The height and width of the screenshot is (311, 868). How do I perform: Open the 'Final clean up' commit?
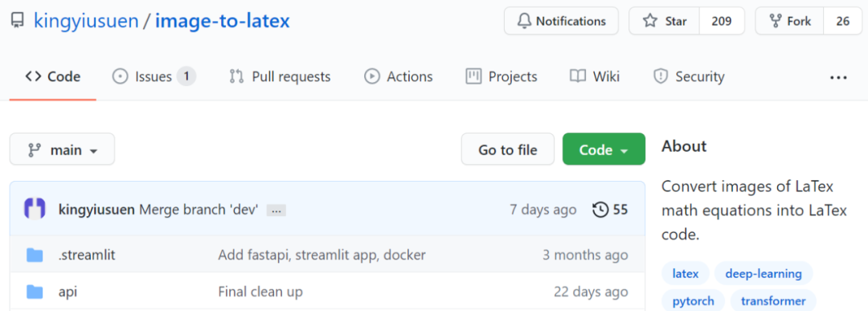260,292
